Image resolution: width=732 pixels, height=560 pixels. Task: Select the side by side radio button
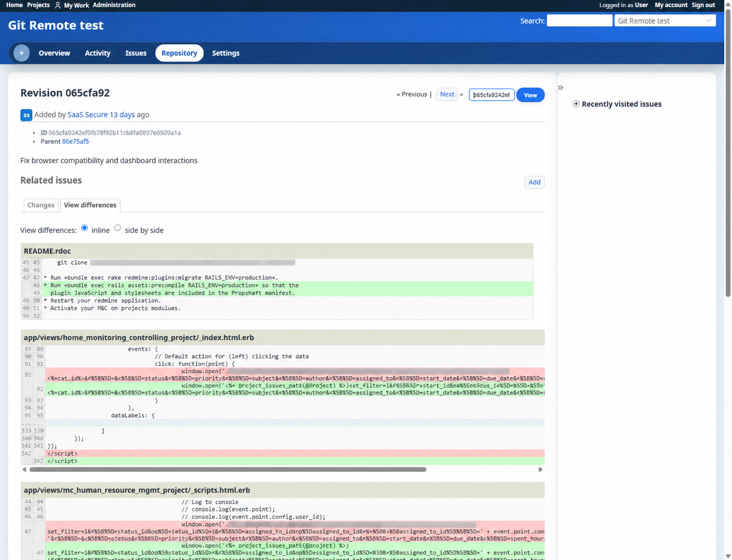[x=118, y=228]
